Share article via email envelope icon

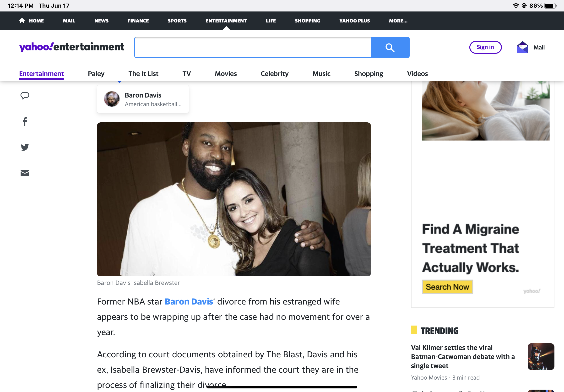(25, 173)
